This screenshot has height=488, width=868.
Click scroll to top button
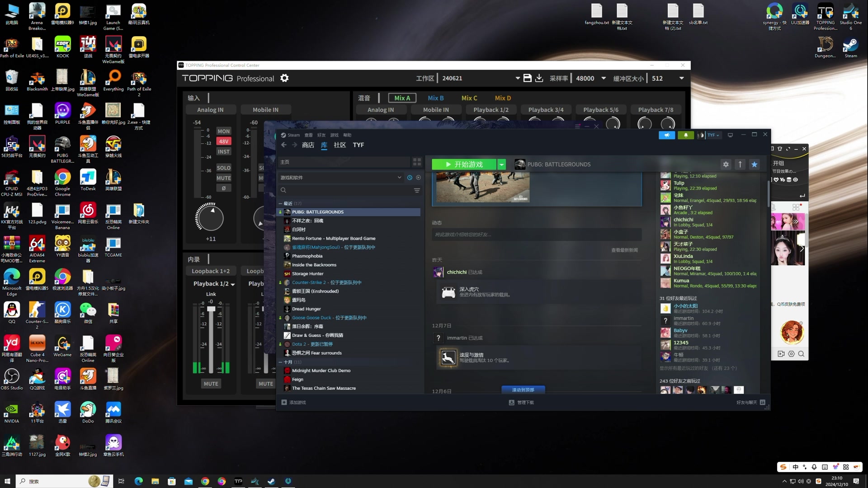(x=523, y=389)
